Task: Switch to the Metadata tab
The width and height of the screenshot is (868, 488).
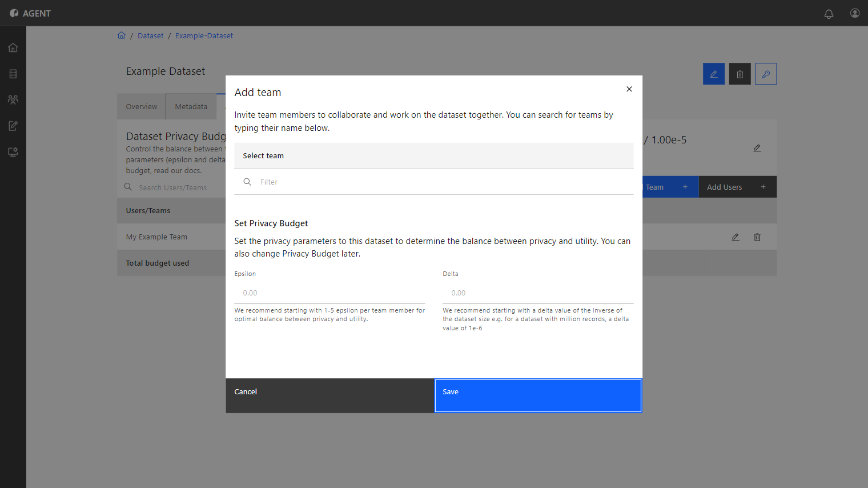Action: point(191,107)
